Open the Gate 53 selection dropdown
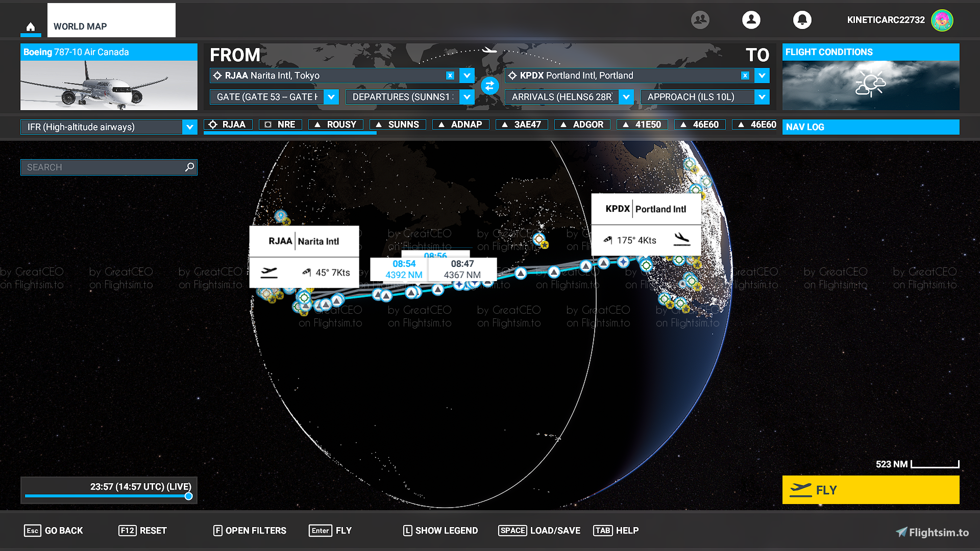 tap(332, 97)
